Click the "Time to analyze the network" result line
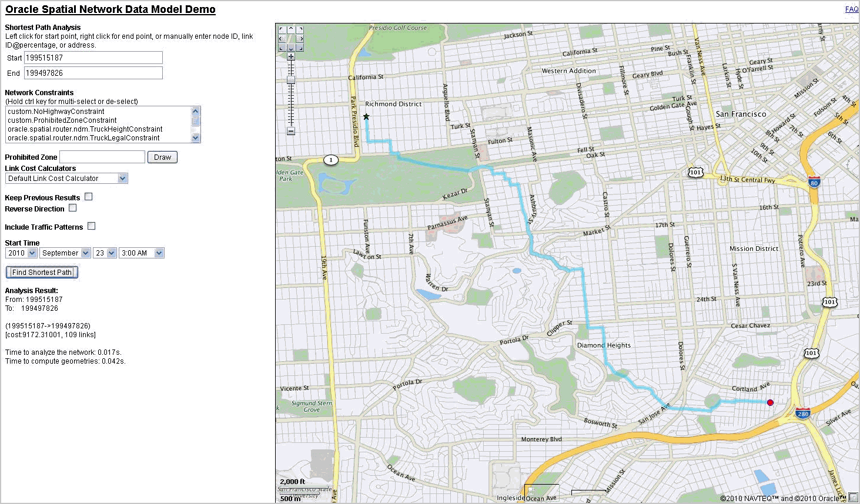This screenshot has width=860, height=504. tap(63, 352)
